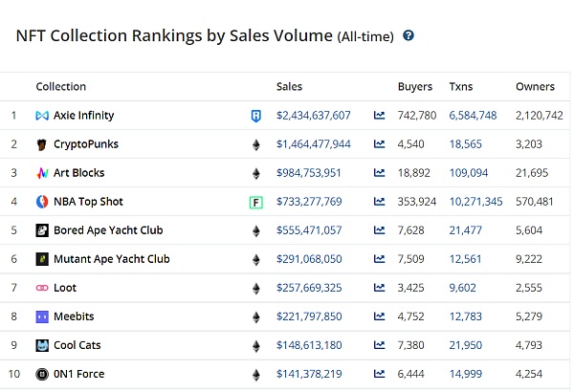Open the NBA Top Shot collection name link

point(88,202)
